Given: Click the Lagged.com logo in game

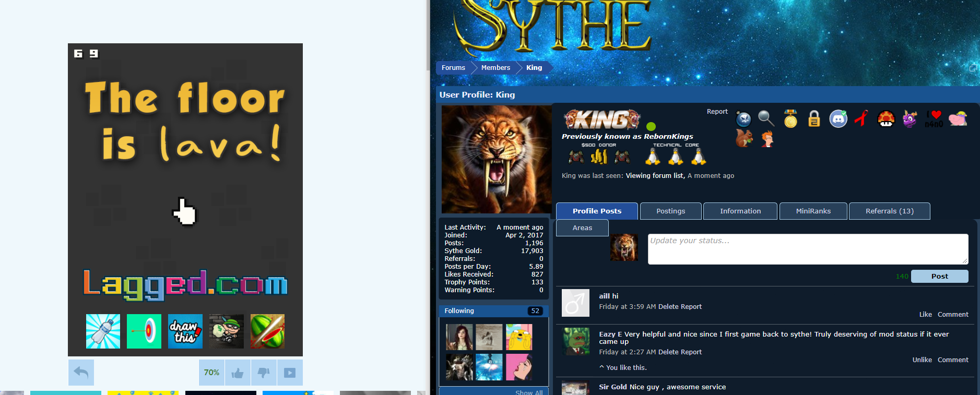Looking at the screenshot, I should coord(185,284).
